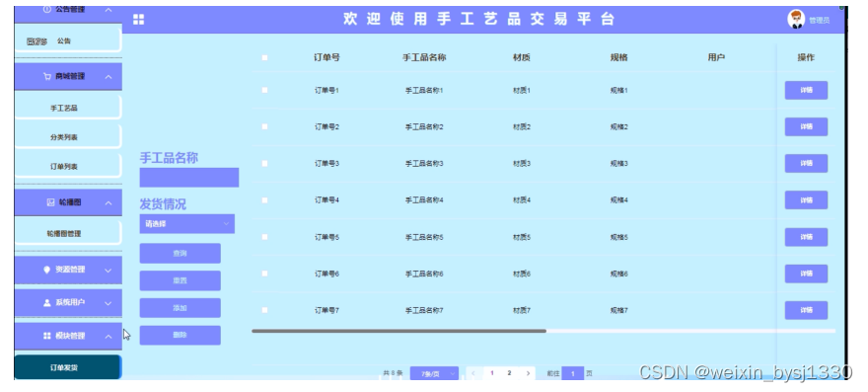This screenshot has height=392, width=868.
Task: Collapse the 模块管理 menu chevron
Action: tap(108, 337)
